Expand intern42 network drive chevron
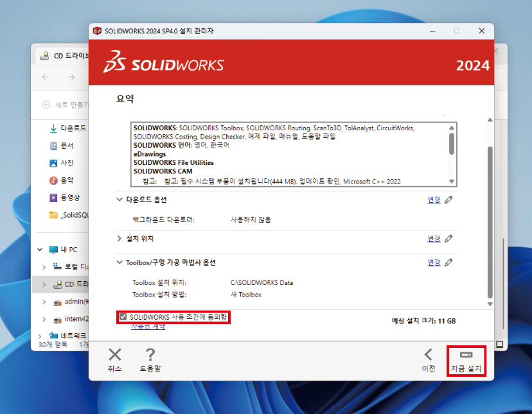The image size is (532, 414). (44, 319)
